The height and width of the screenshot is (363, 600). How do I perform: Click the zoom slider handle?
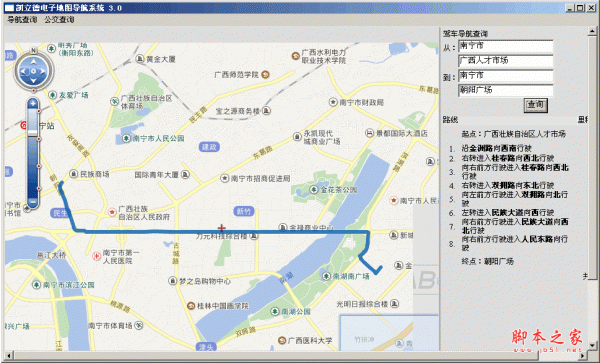coord(33,133)
